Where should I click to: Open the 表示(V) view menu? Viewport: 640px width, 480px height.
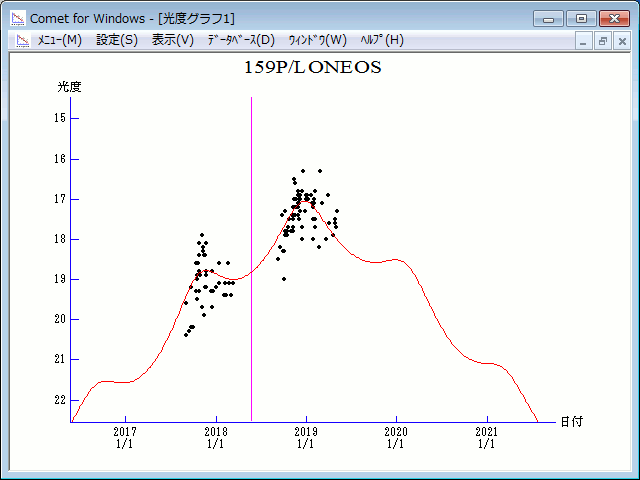(x=172, y=40)
